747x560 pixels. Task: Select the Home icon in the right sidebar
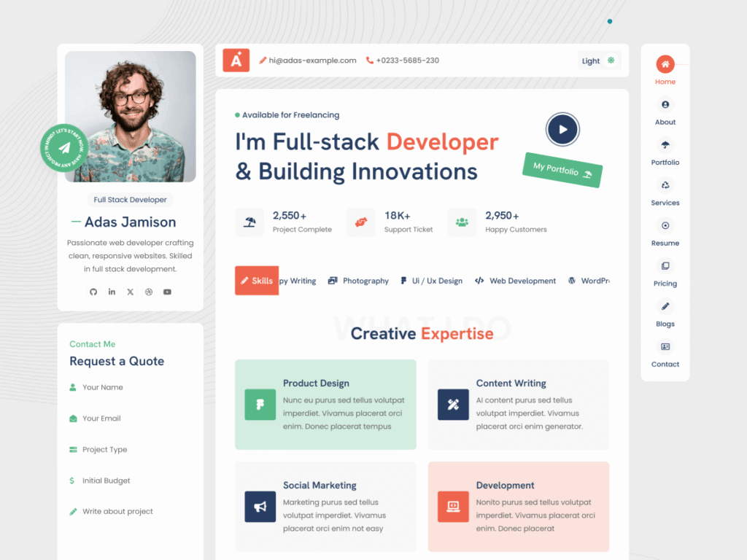coord(665,64)
